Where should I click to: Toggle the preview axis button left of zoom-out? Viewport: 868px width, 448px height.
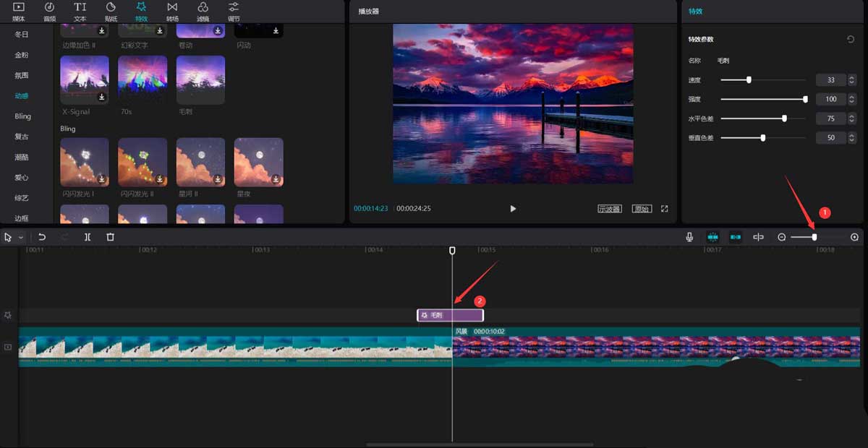pos(758,237)
